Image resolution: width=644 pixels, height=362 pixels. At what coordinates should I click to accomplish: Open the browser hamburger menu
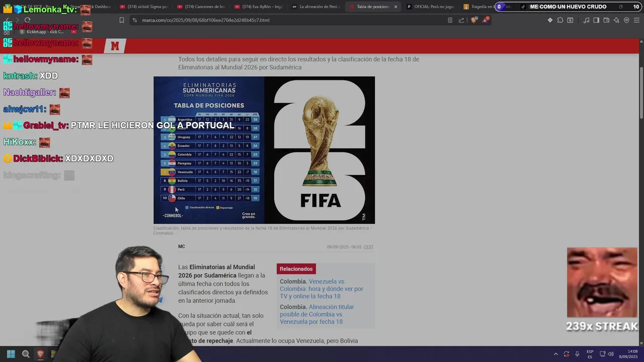click(x=636, y=20)
